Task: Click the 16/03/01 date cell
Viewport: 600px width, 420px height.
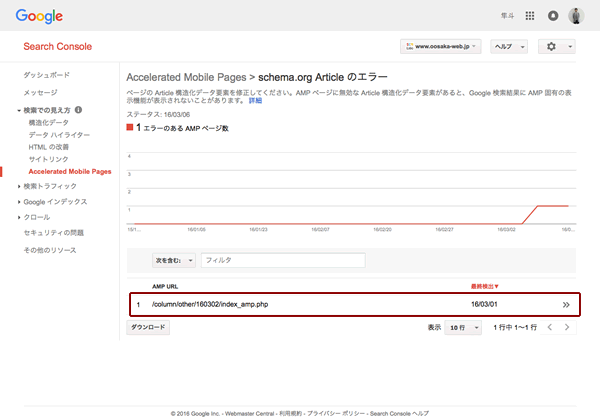Action: tap(484, 304)
